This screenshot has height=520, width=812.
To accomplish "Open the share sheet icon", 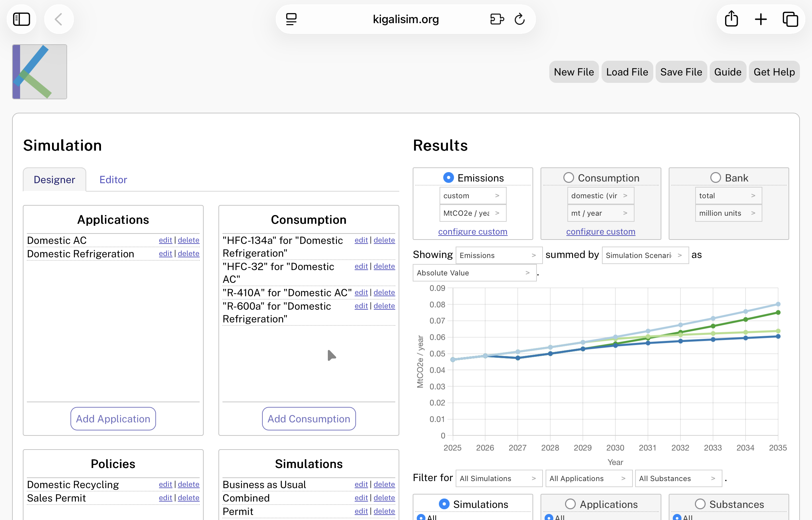I will pyautogui.click(x=731, y=19).
